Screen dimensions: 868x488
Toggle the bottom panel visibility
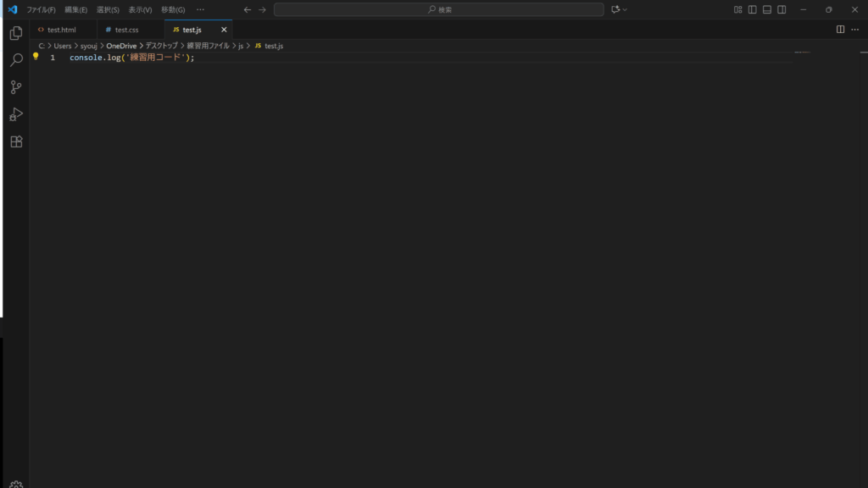[x=767, y=9]
